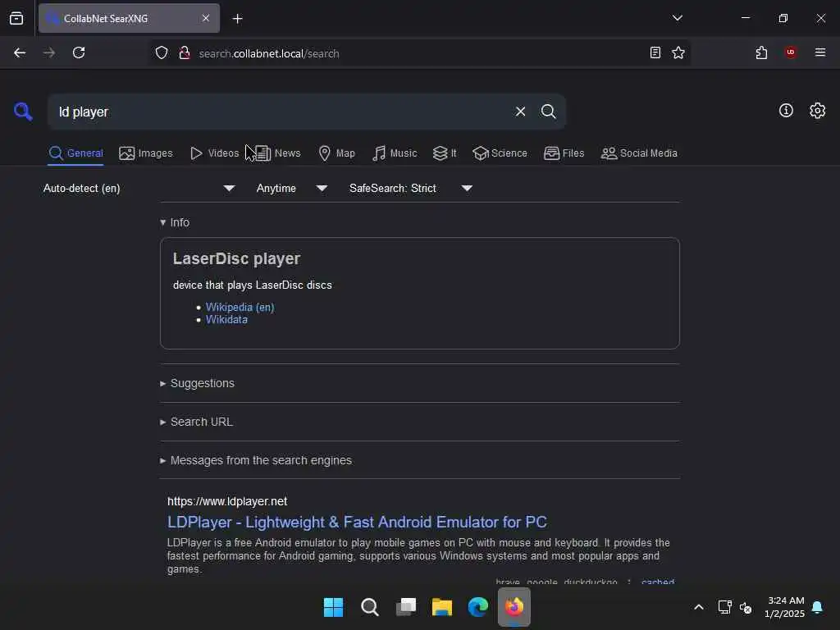The image size is (840, 630).
Task: Switch to Images category
Action: pyautogui.click(x=146, y=153)
